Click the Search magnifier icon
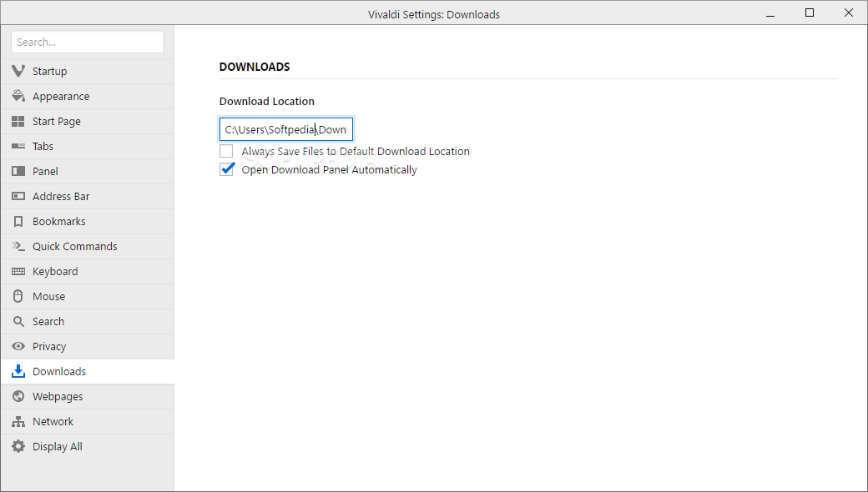The image size is (868, 492). pyautogui.click(x=18, y=321)
